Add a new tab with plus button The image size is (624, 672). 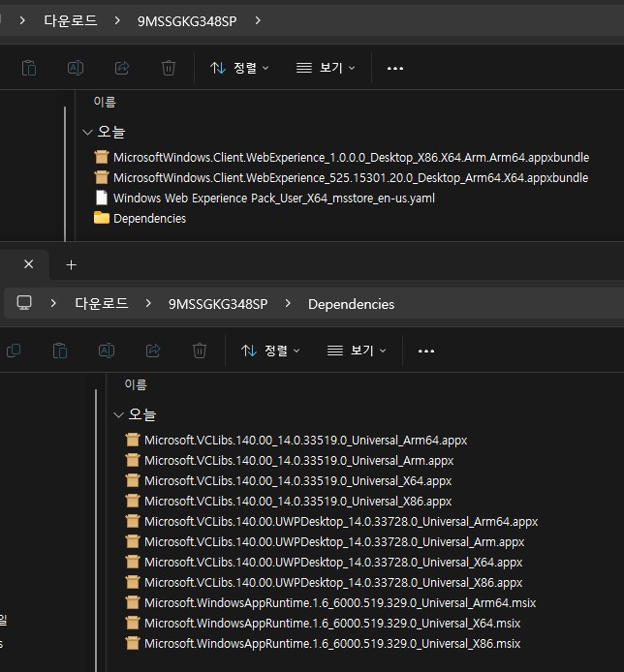click(71, 265)
